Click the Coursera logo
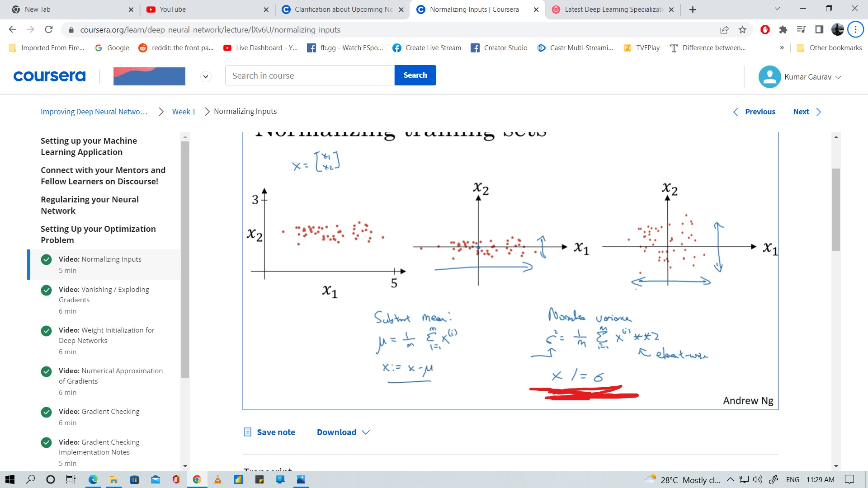 tap(49, 76)
